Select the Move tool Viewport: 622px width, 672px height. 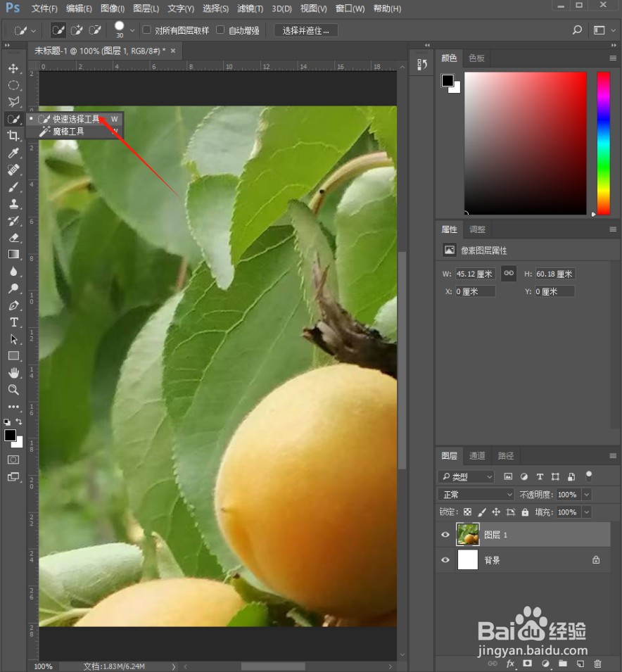[x=14, y=69]
